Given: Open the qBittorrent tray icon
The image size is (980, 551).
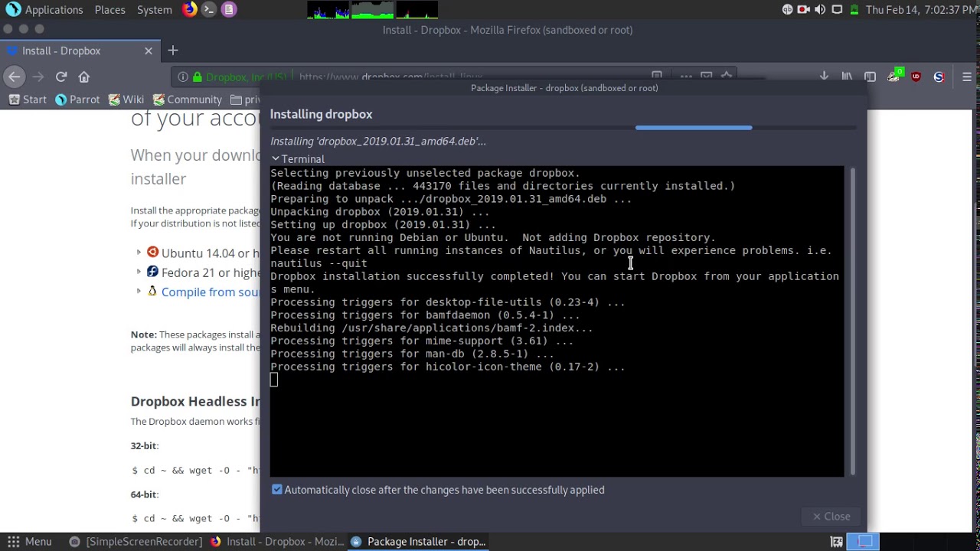Looking at the screenshot, I should [787, 10].
